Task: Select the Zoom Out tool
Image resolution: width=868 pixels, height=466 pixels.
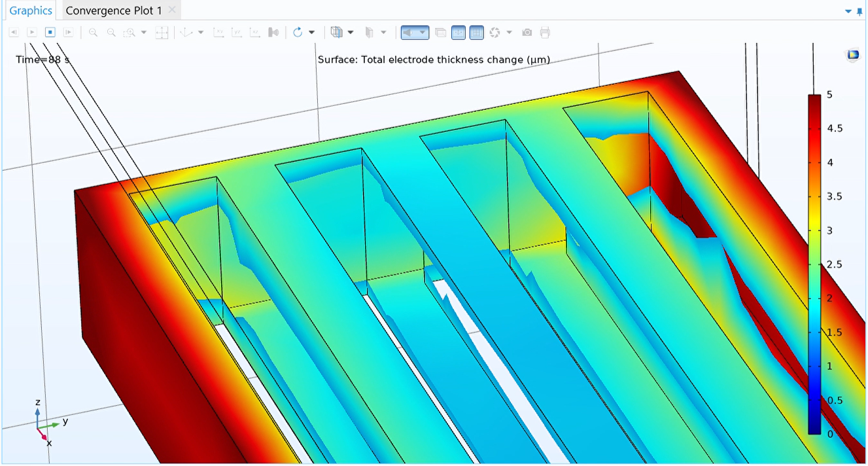Action: click(x=111, y=32)
